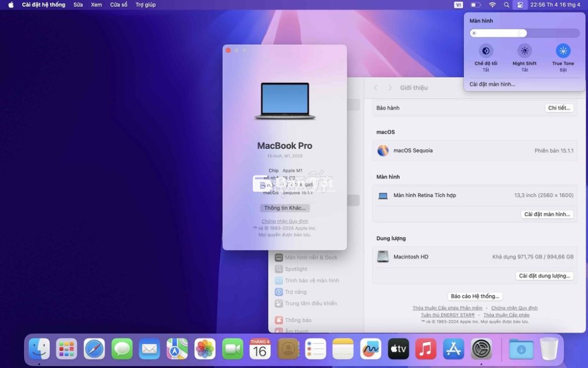Open Control Center icon in menu bar
This screenshot has height=368, width=588.
(520, 5)
